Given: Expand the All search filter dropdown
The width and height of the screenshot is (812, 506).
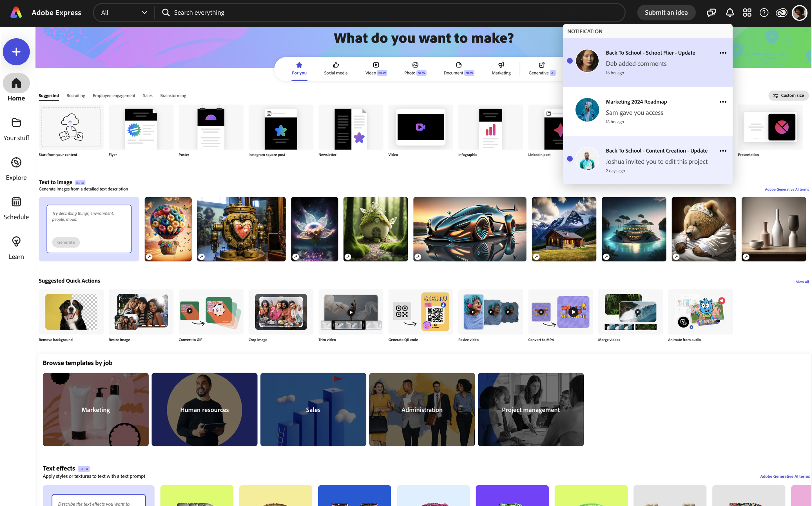Looking at the screenshot, I should pos(124,12).
